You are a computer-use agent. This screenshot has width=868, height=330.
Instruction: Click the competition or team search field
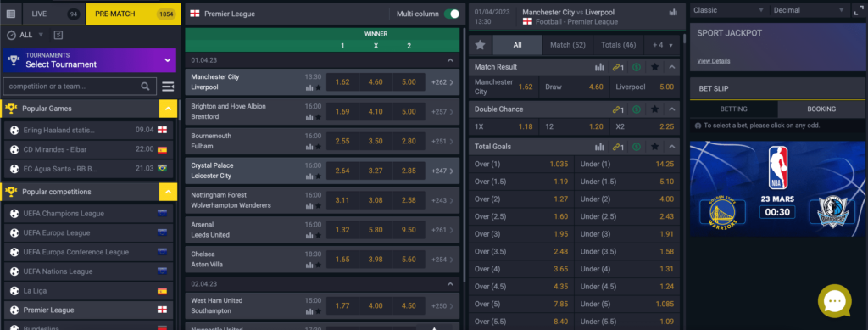tap(71, 87)
